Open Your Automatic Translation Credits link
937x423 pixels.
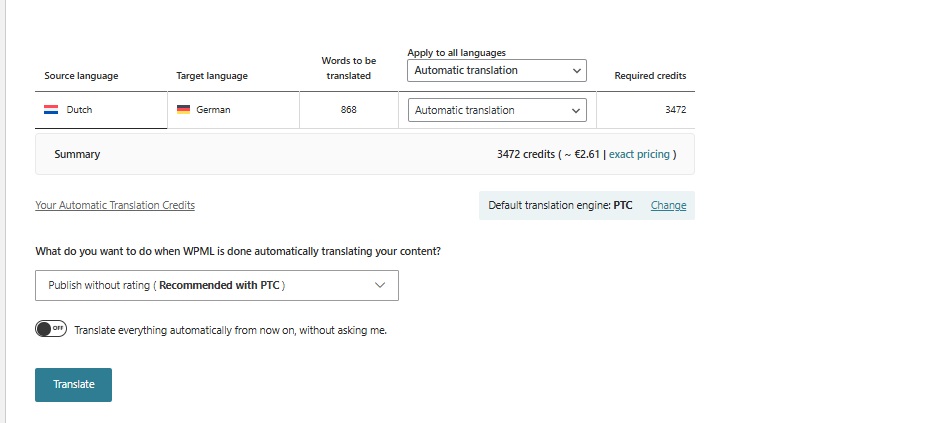point(115,205)
